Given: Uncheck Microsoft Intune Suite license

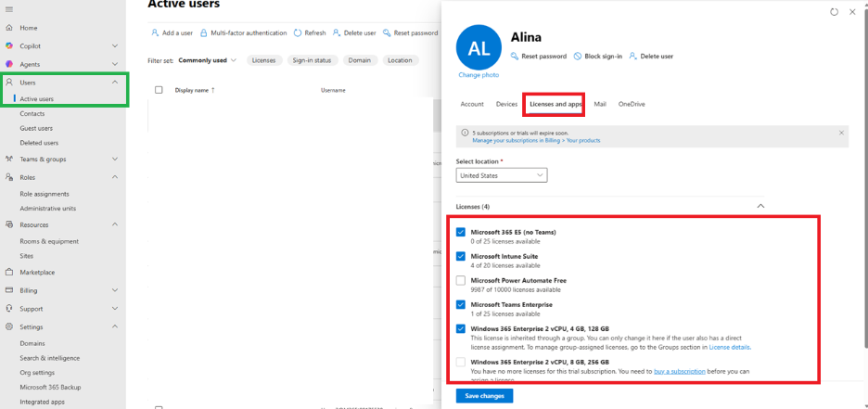Looking at the screenshot, I should tap(461, 256).
